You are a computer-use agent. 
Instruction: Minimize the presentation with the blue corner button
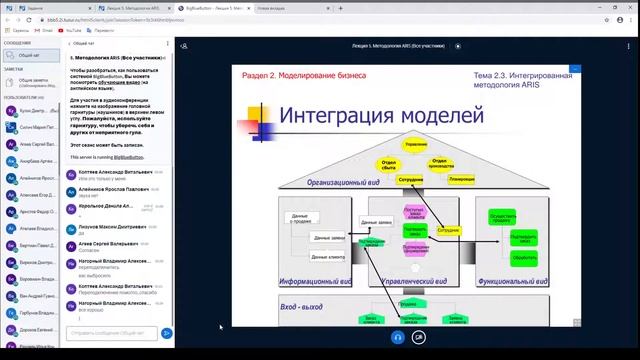(575, 69)
